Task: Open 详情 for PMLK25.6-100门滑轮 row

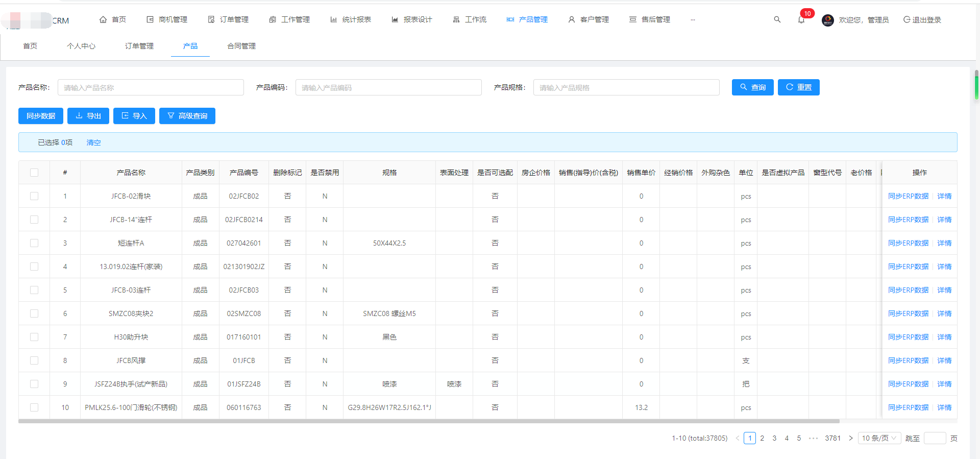Action: point(944,407)
